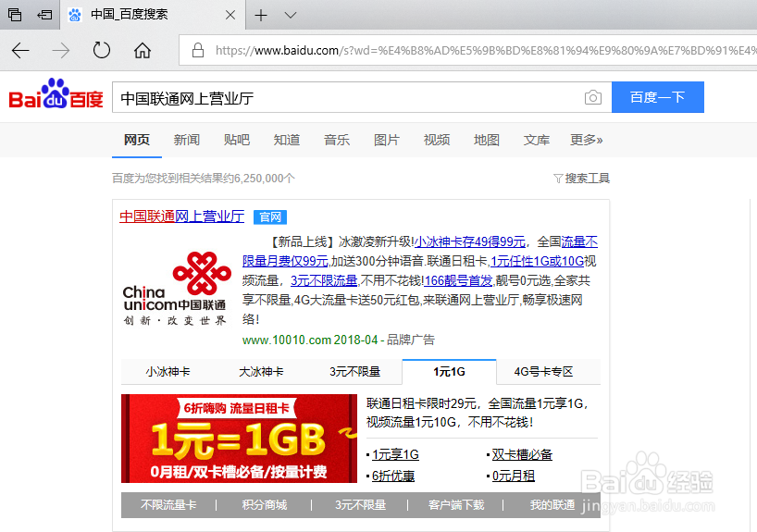Click the 官网 badge

coord(270,217)
